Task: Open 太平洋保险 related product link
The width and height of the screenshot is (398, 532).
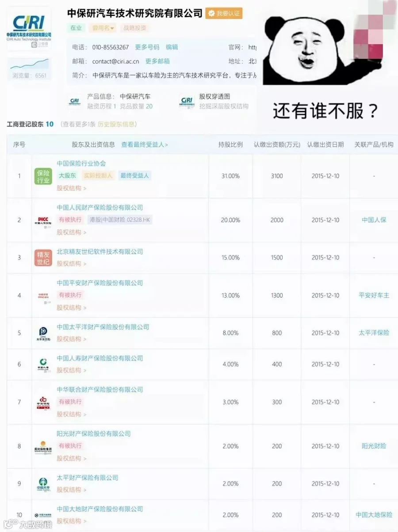Action: tap(374, 333)
